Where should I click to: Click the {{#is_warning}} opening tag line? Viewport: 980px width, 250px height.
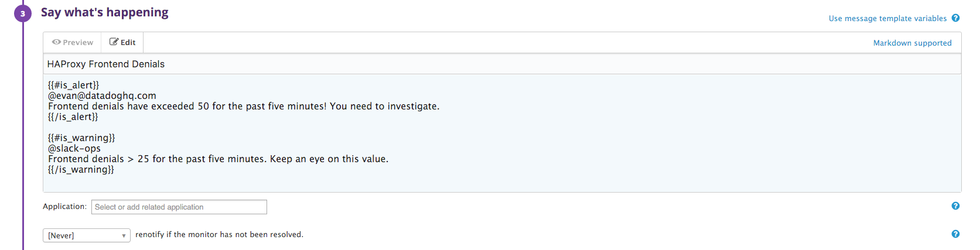click(x=81, y=138)
